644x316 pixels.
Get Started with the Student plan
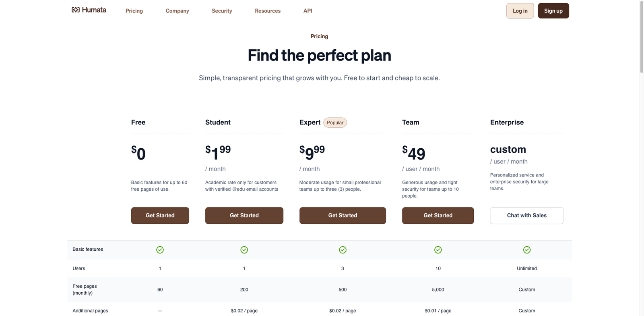click(x=244, y=216)
